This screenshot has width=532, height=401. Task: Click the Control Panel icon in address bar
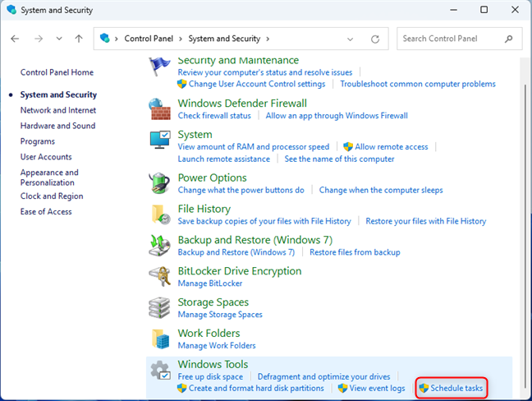click(x=105, y=38)
